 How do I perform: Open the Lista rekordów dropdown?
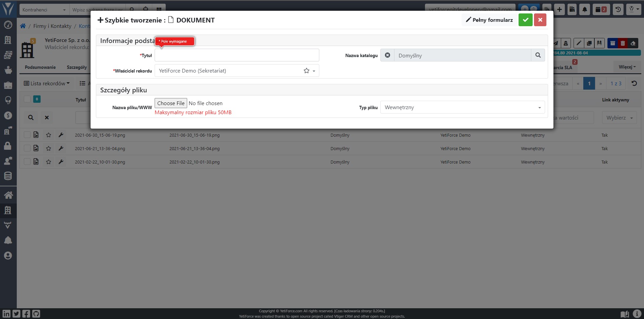click(x=47, y=83)
